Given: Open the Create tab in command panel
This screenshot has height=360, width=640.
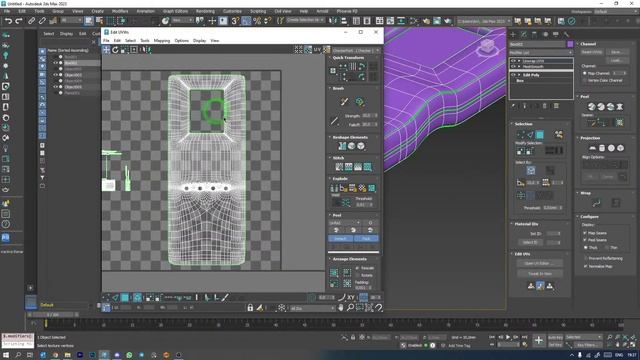Looking at the screenshot, I should tap(513, 35).
